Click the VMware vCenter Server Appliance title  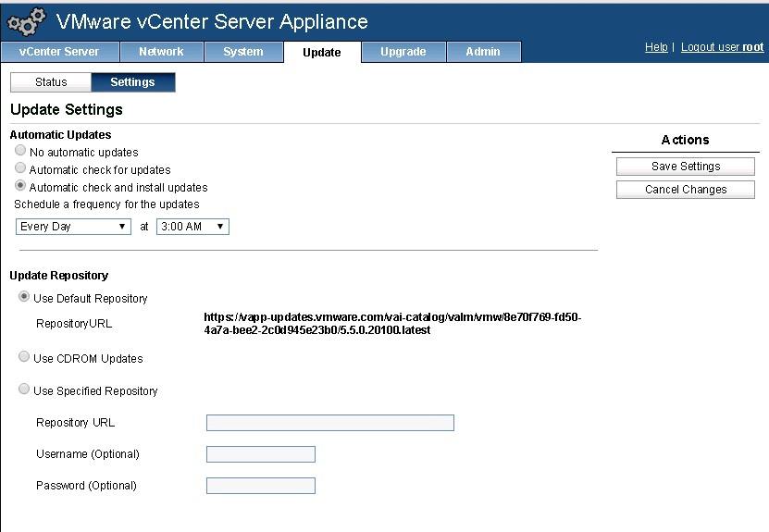[x=212, y=21]
